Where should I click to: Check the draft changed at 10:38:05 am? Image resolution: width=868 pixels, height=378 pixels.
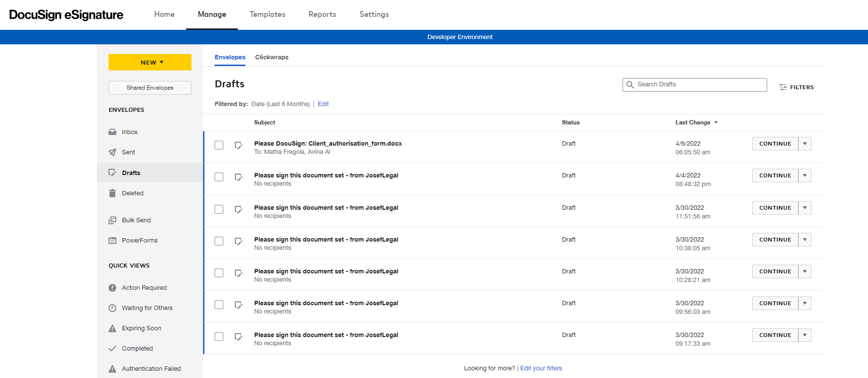pos(219,241)
